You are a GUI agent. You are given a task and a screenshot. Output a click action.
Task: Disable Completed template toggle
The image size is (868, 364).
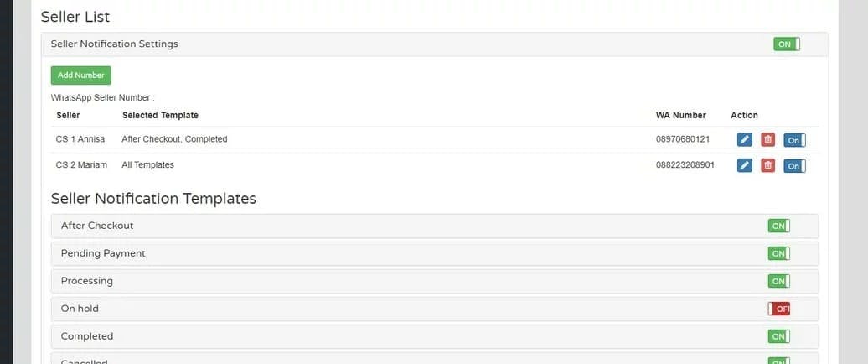(x=779, y=337)
